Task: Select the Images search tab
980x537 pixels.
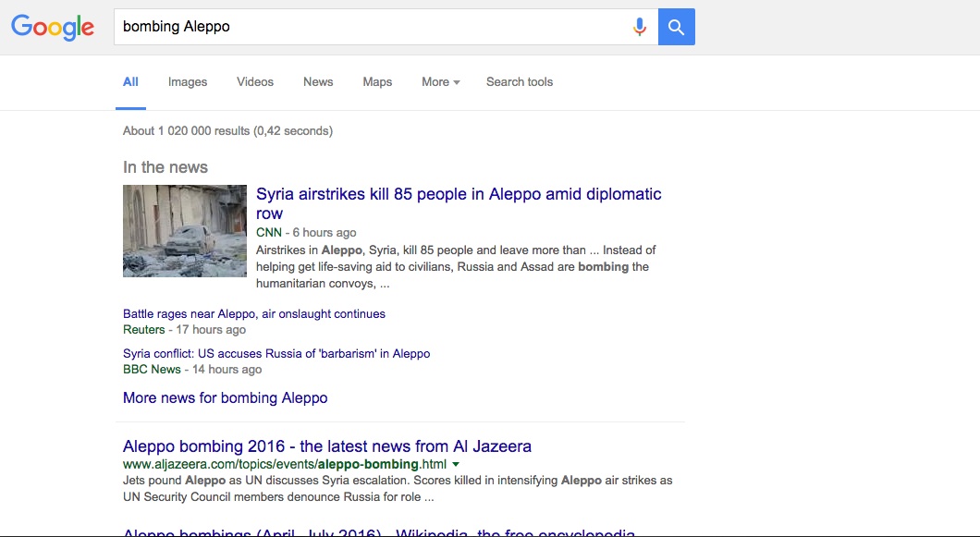Action: click(187, 82)
